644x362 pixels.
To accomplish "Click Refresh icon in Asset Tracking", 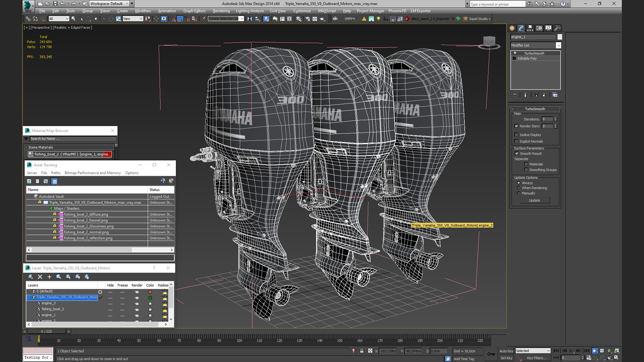I will [29, 181].
